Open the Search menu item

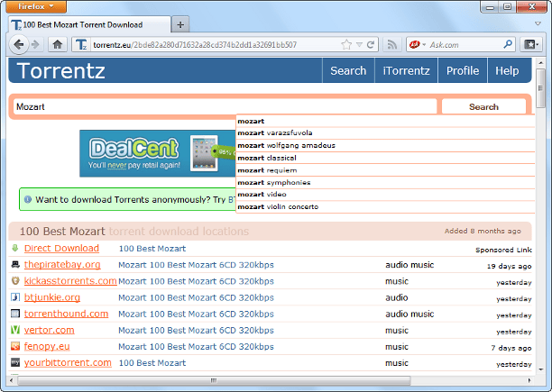(x=348, y=70)
